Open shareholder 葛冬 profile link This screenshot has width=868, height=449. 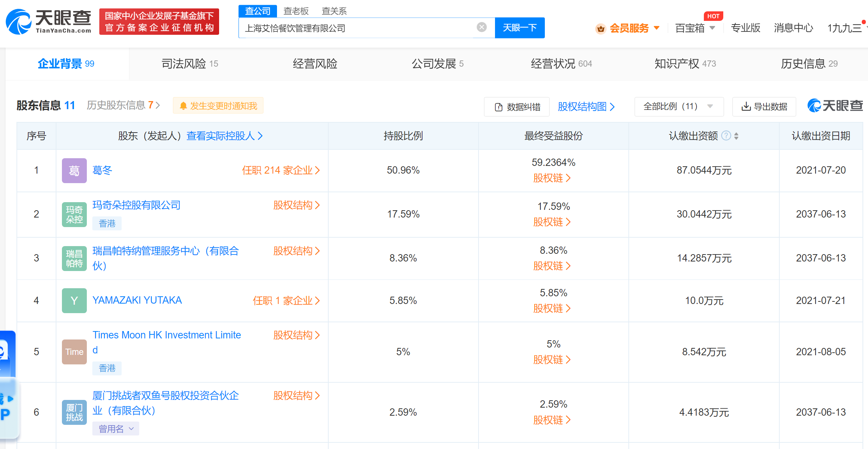pos(102,170)
